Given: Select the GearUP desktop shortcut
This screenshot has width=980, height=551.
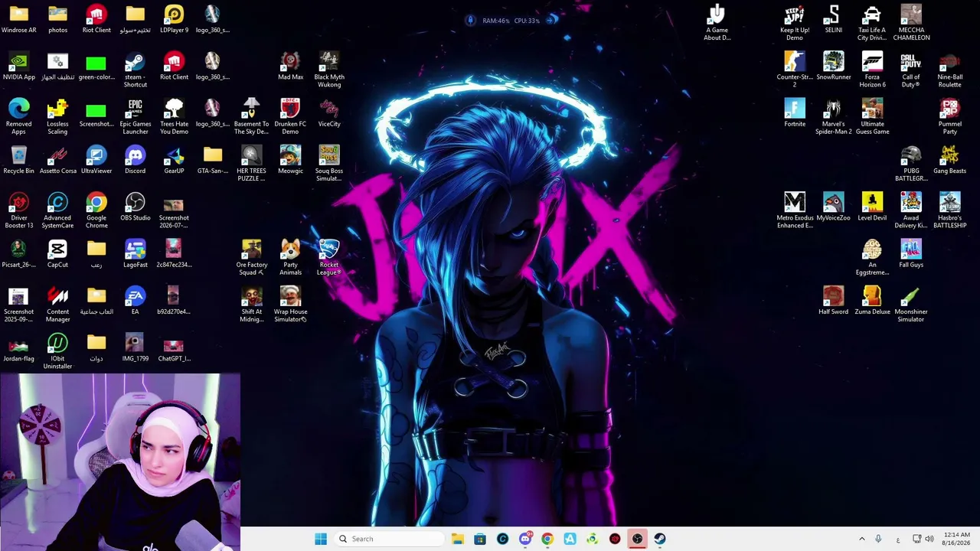Looking at the screenshot, I should [x=174, y=160].
